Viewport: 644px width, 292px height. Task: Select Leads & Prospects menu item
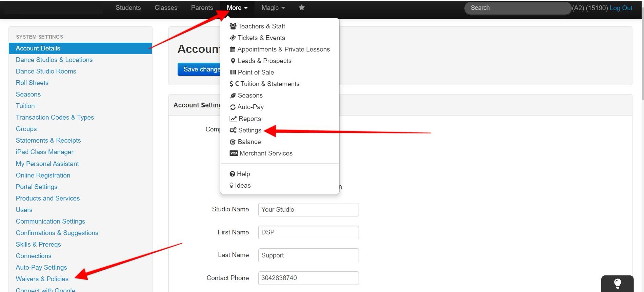tap(264, 61)
